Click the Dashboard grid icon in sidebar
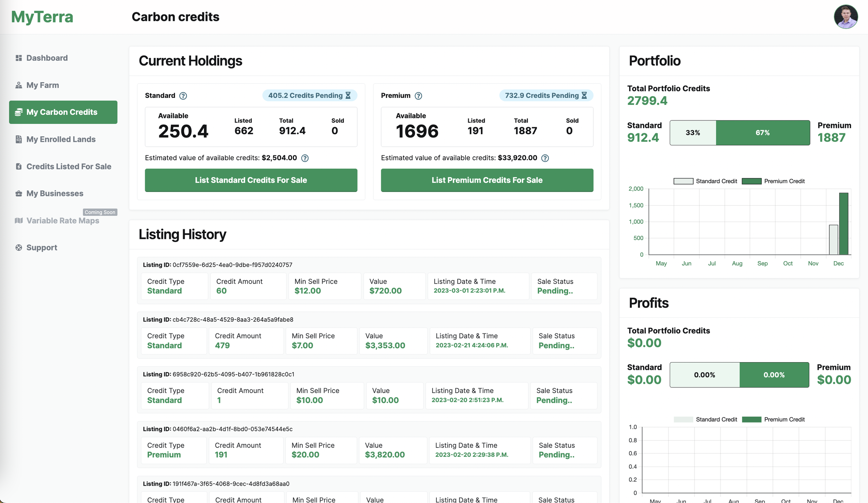 [x=19, y=58]
